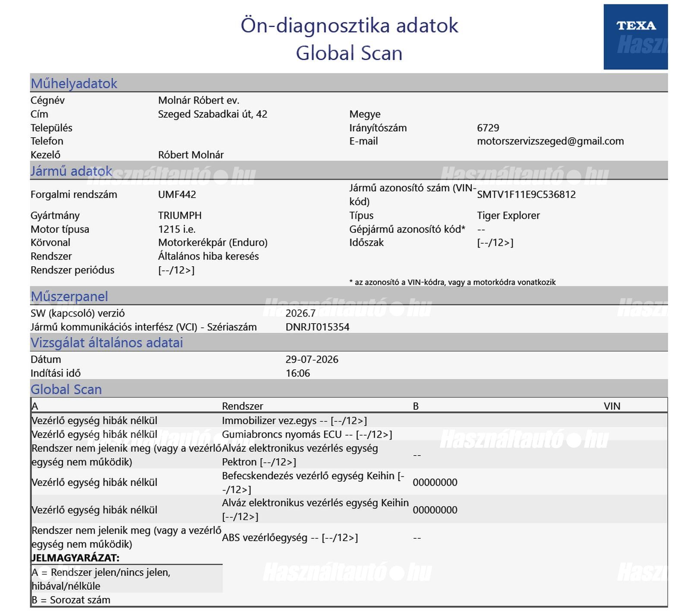
Task: Click the "Megye" label
Action: [x=365, y=114]
